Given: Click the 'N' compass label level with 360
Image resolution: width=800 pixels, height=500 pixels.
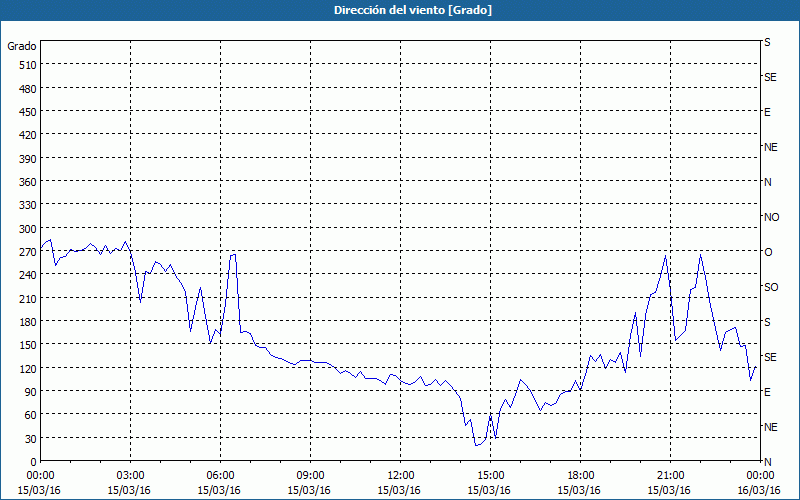Looking at the screenshot, I should (x=767, y=182).
